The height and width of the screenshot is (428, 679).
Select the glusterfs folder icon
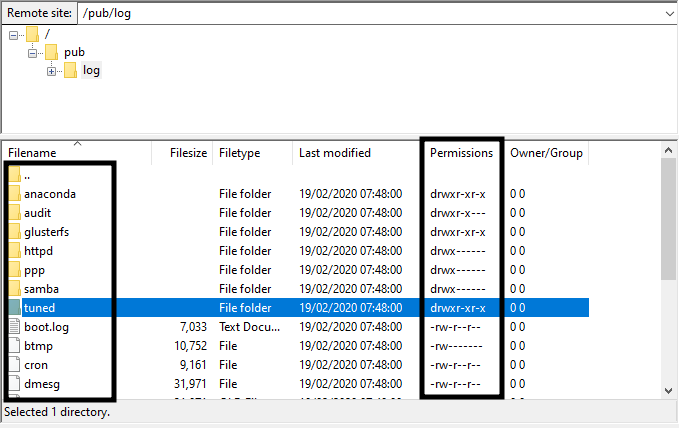tap(14, 232)
